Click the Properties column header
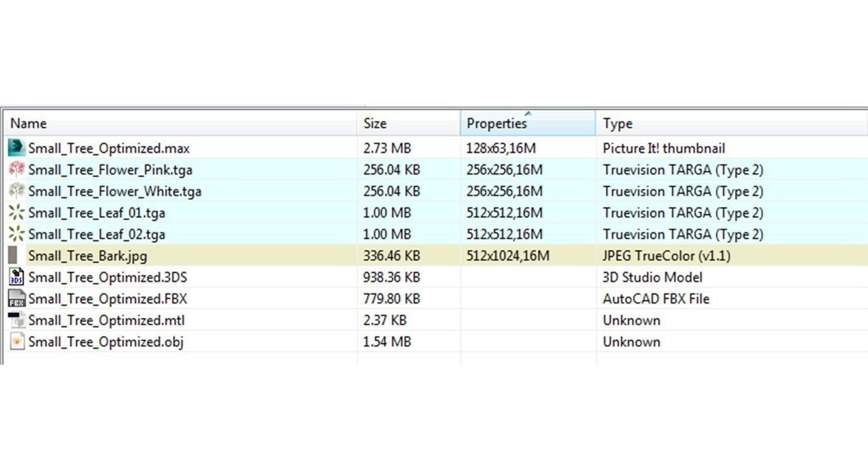Image resolution: width=868 pixels, height=469 pixels. point(497,124)
